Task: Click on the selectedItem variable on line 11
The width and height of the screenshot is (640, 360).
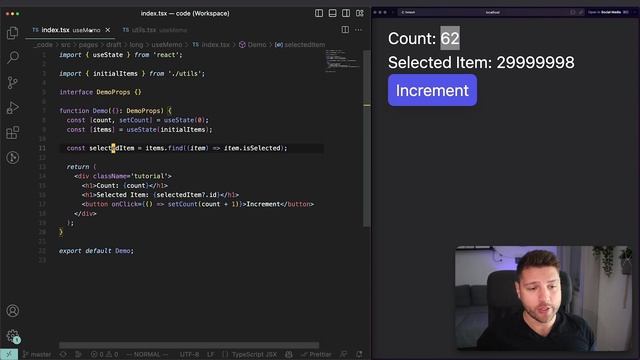Action: (111, 148)
